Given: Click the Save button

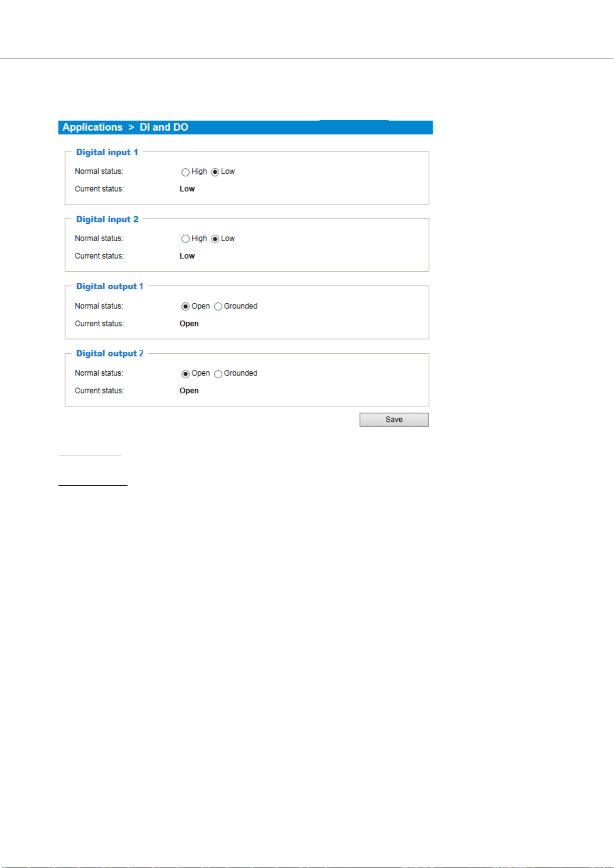Looking at the screenshot, I should (x=394, y=420).
